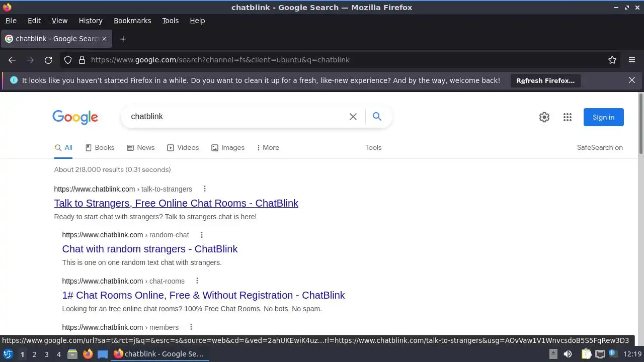Select the chatblink Firefox window taskbar entry

pos(160,354)
